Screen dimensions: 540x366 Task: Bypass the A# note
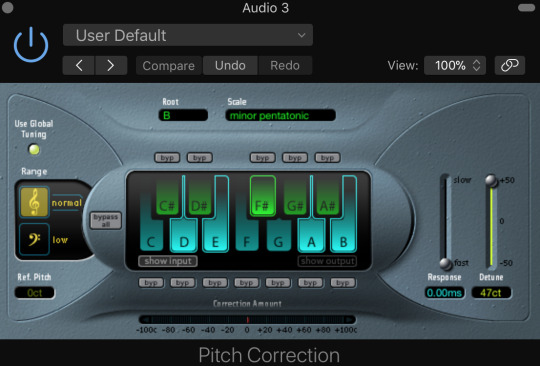[x=327, y=158]
